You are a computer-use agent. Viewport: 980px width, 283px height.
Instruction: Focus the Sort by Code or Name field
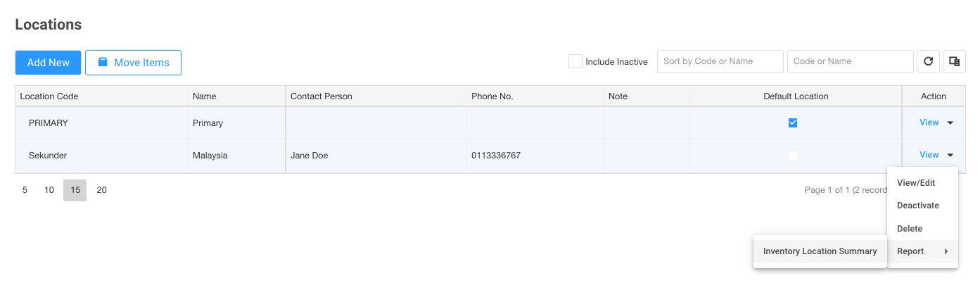[720, 61]
